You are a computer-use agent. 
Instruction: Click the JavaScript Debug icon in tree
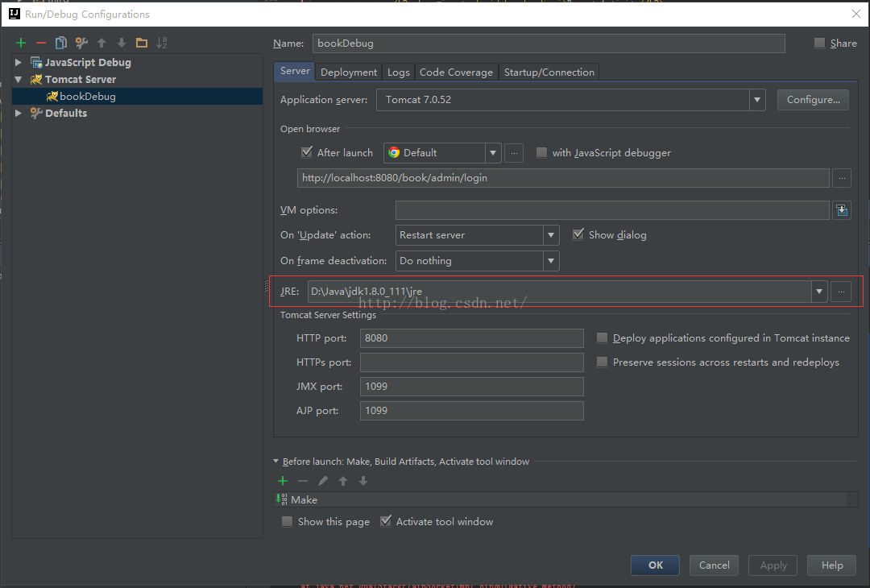point(36,63)
